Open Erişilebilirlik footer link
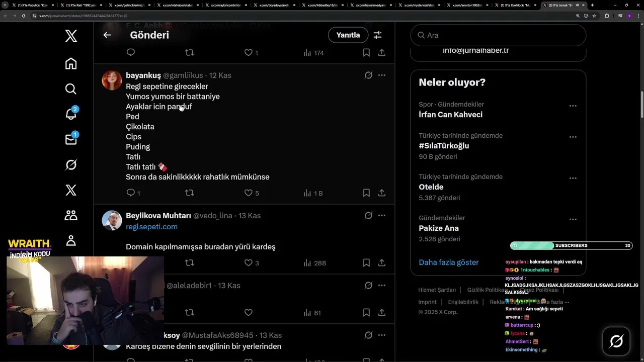 click(x=463, y=302)
